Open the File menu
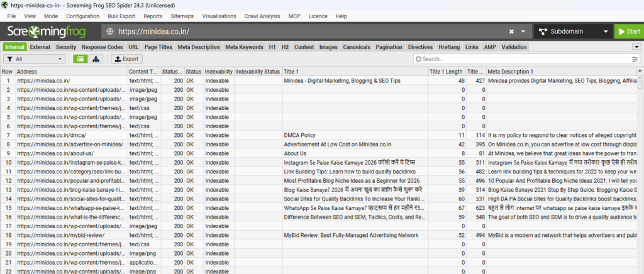 pyautogui.click(x=11, y=16)
